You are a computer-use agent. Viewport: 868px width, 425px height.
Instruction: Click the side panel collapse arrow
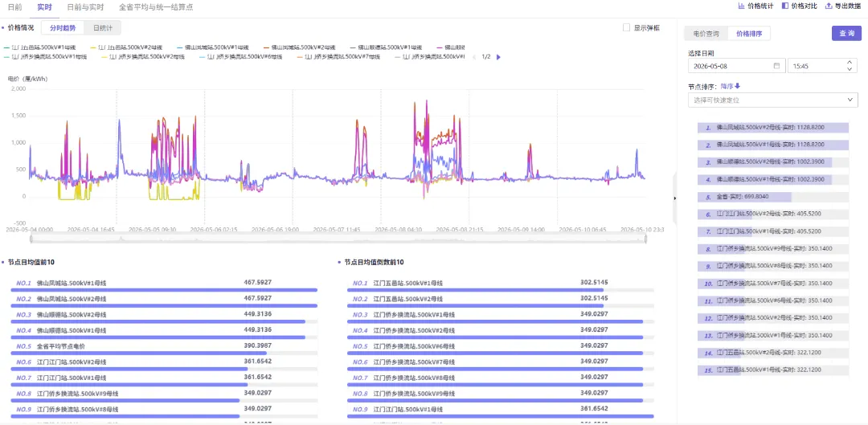click(675, 198)
